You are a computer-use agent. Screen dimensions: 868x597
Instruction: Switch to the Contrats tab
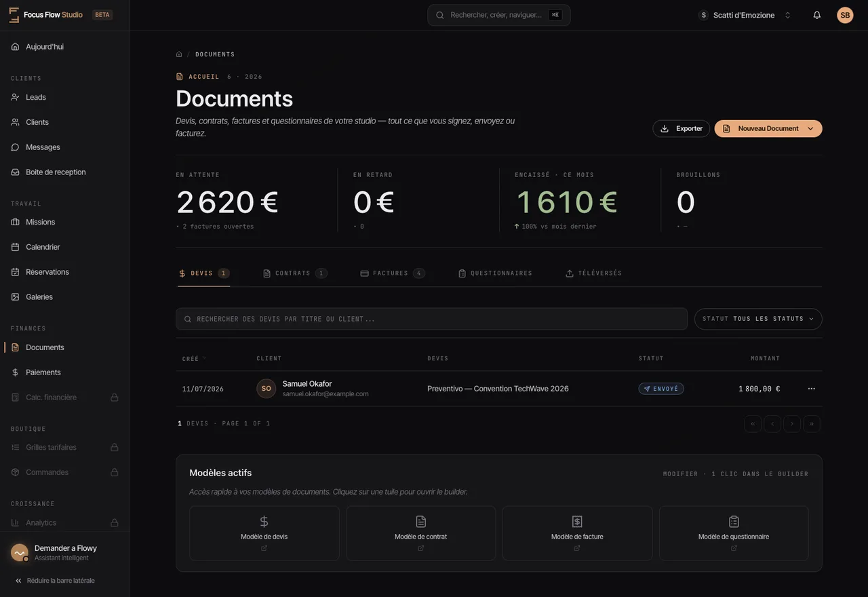(294, 273)
